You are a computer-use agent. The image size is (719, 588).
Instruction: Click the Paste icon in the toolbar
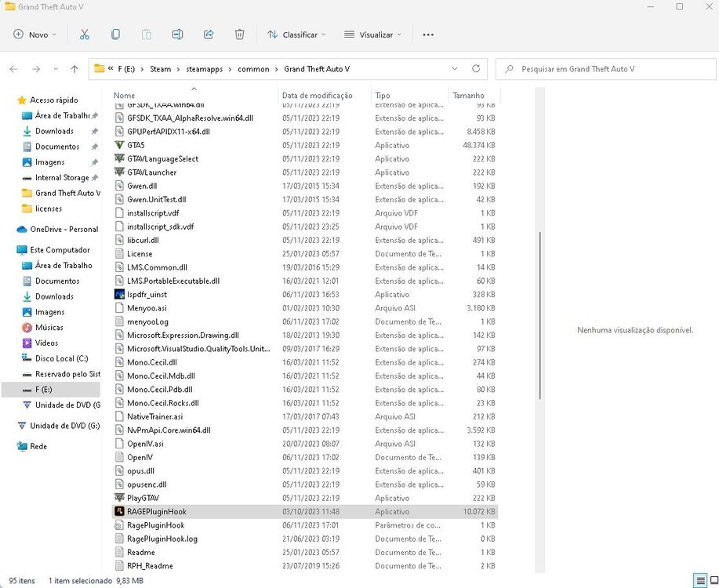tap(146, 34)
